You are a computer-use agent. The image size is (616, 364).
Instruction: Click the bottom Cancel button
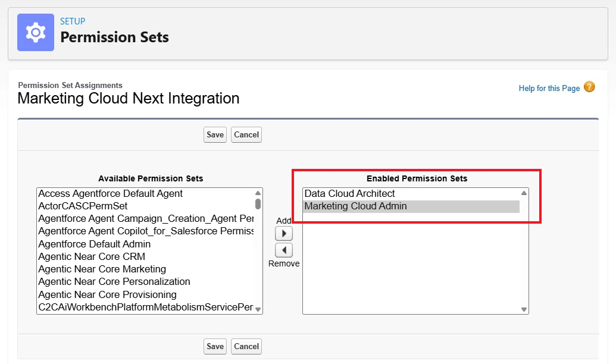(x=246, y=346)
